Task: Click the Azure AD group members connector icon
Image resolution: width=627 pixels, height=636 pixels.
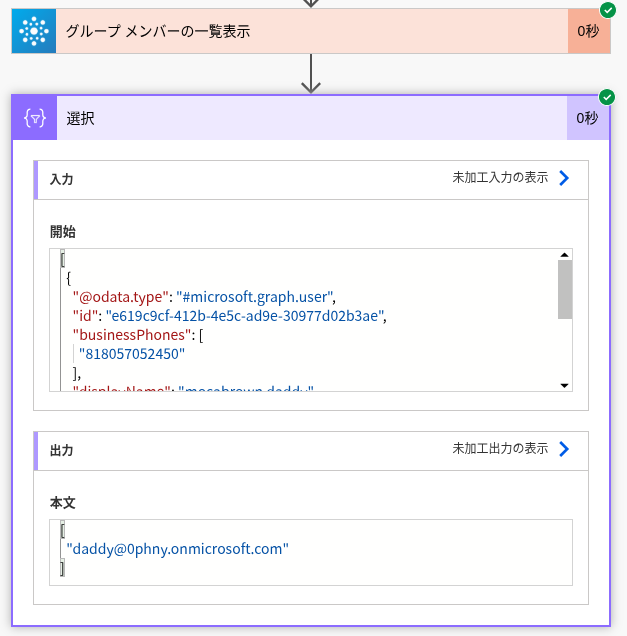Action: click(x=34, y=31)
